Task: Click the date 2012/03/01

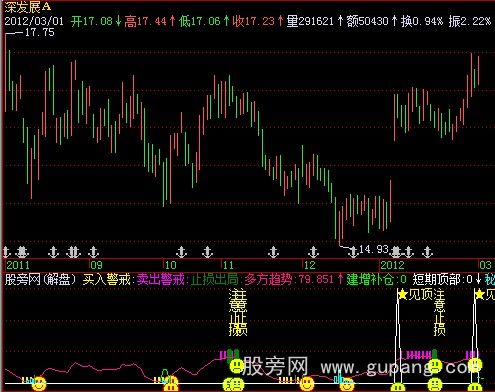Action: coord(34,21)
